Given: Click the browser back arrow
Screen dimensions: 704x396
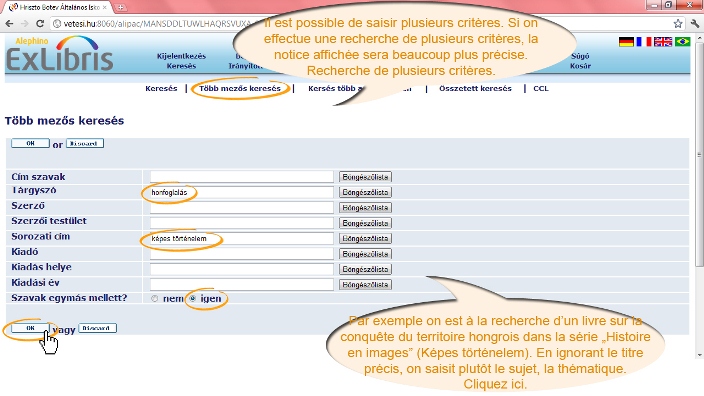Looking at the screenshot, I should pos(9,24).
